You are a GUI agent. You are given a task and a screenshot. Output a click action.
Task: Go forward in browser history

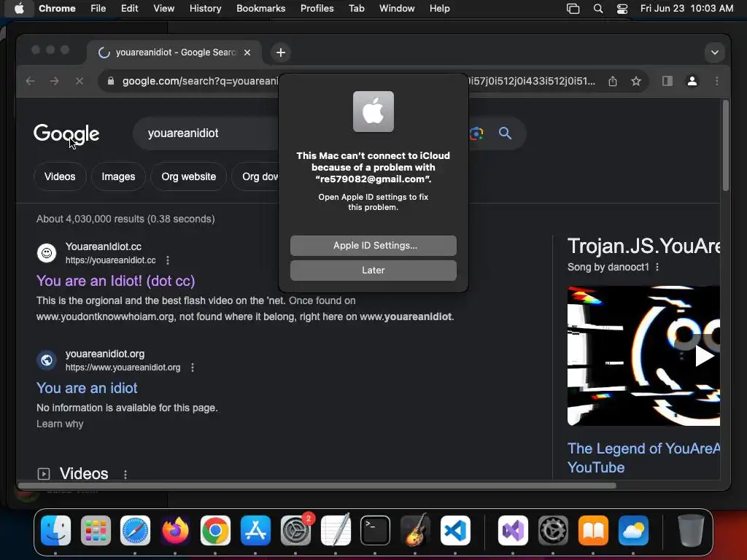55,82
